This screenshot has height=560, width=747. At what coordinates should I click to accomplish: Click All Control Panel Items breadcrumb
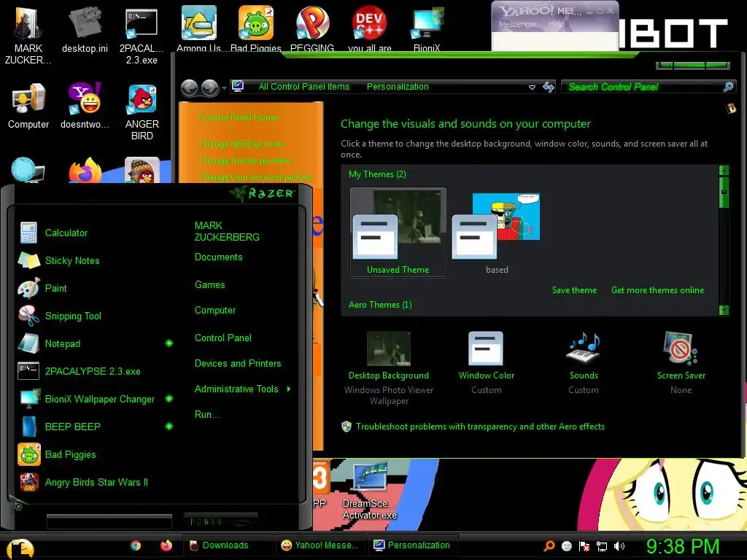click(304, 87)
